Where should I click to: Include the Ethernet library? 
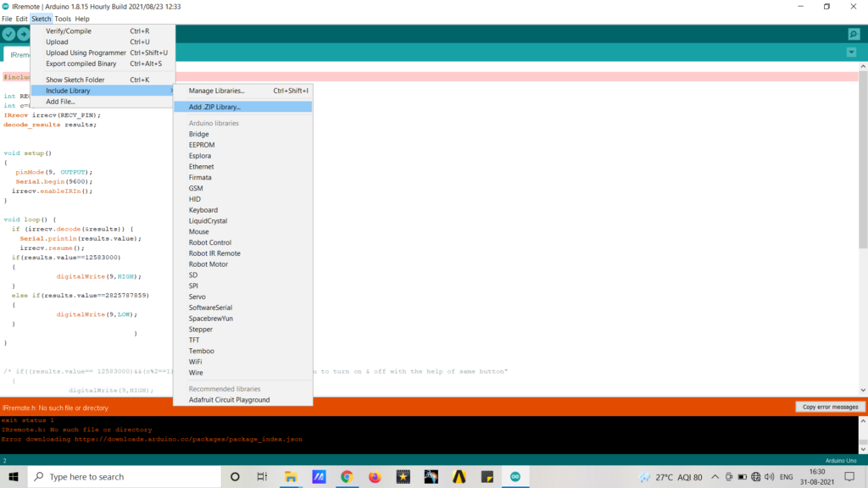pyautogui.click(x=243, y=167)
